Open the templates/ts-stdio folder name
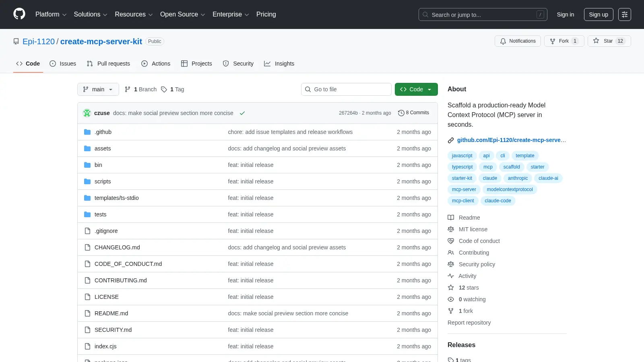The width and height of the screenshot is (644, 362). point(117,198)
